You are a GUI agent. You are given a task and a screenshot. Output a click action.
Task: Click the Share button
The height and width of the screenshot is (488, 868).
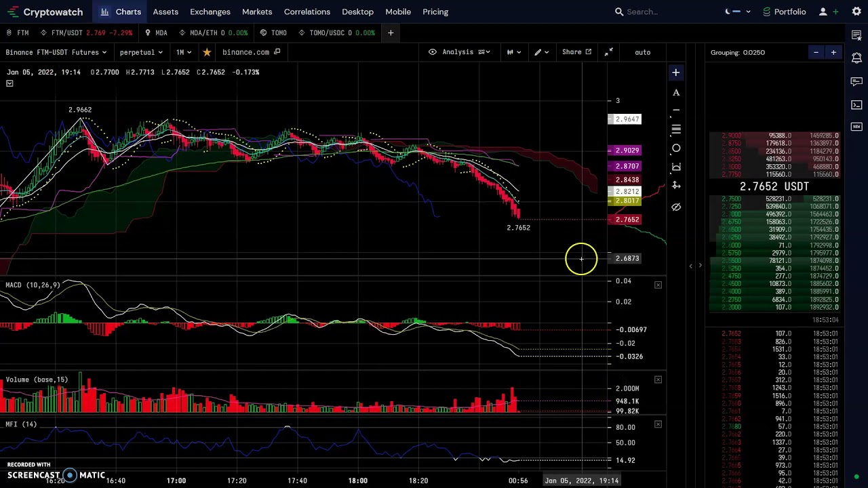(x=576, y=52)
